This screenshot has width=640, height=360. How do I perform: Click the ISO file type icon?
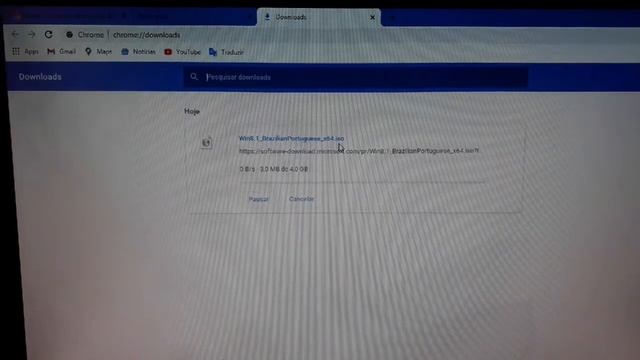206,142
